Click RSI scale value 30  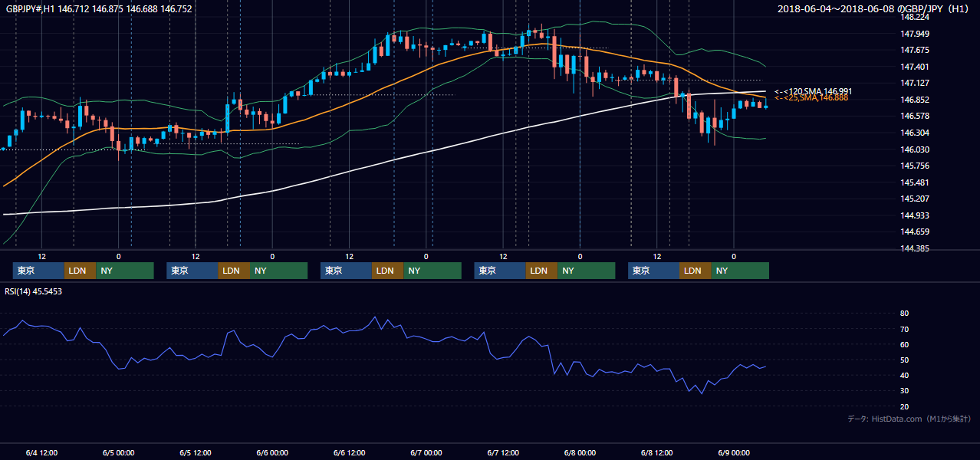(x=905, y=391)
